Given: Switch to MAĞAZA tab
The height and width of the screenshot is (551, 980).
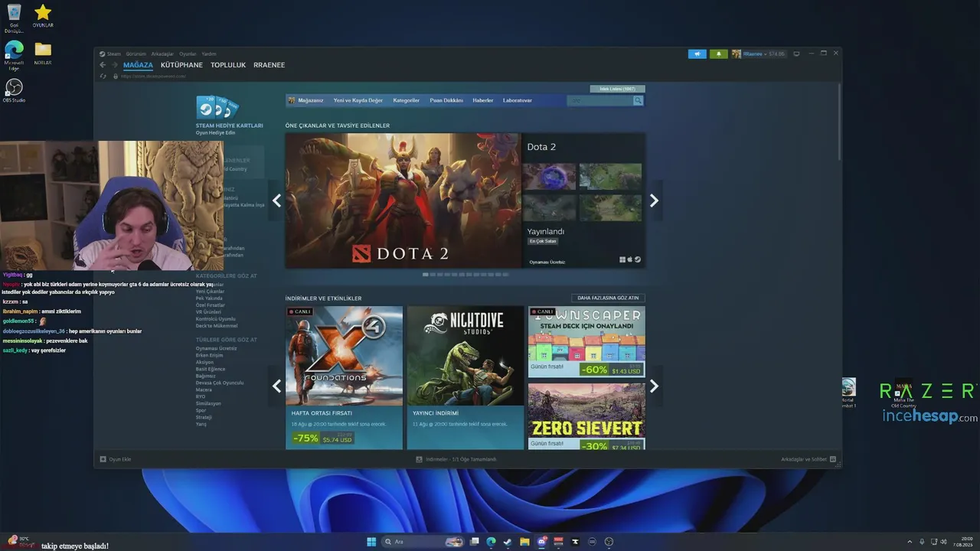Looking at the screenshot, I should [x=138, y=65].
